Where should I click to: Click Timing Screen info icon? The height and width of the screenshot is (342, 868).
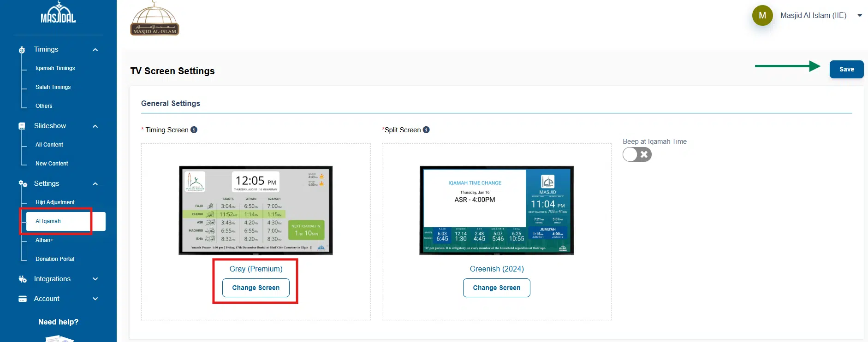[194, 130]
